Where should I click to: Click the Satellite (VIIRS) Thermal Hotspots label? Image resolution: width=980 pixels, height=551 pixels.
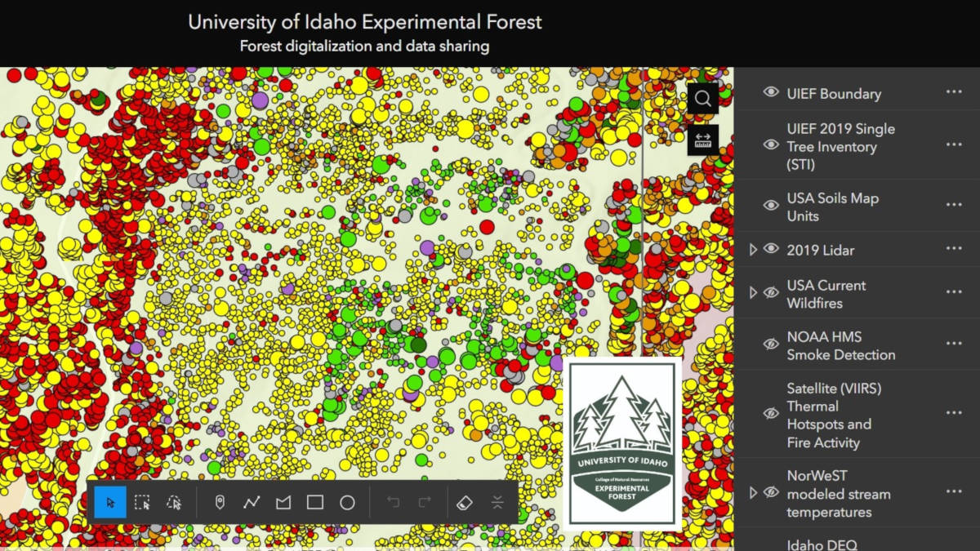(x=834, y=415)
